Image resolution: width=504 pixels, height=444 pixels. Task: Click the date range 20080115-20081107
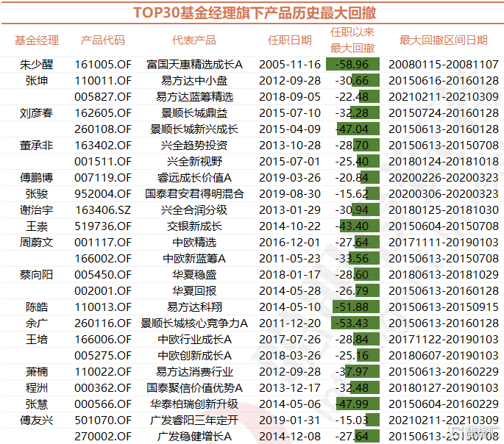coord(443,65)
